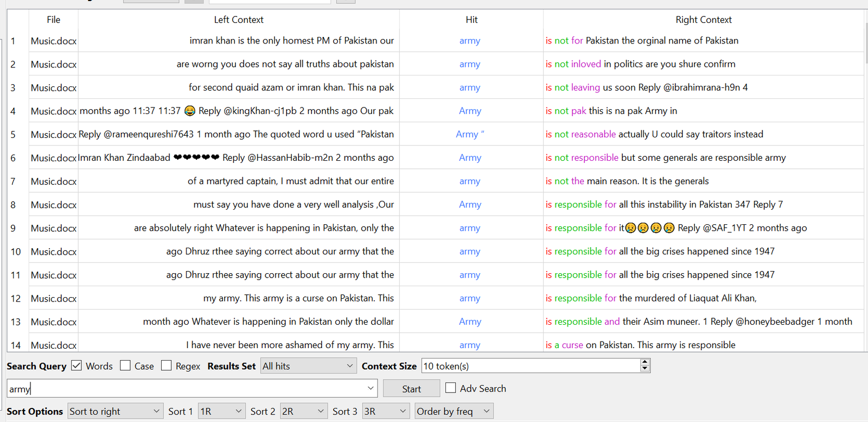
Task: Select hit 'Army' in row 4
Action: point(470,111)
